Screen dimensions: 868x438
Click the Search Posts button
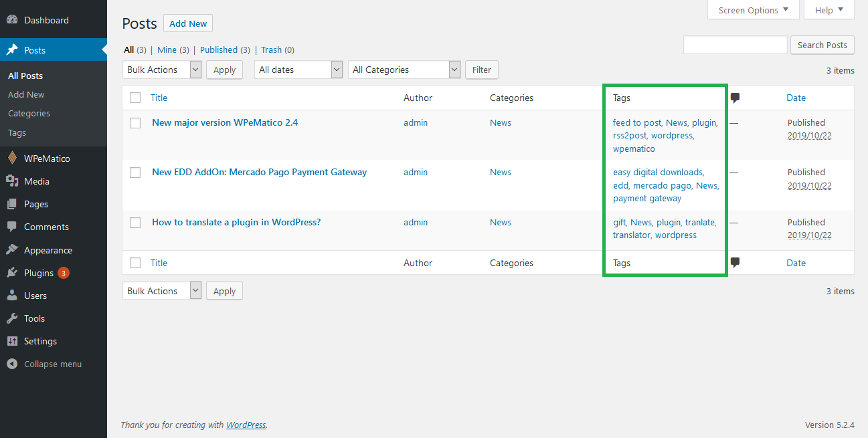pyautogui.click(x=822, y=45)
